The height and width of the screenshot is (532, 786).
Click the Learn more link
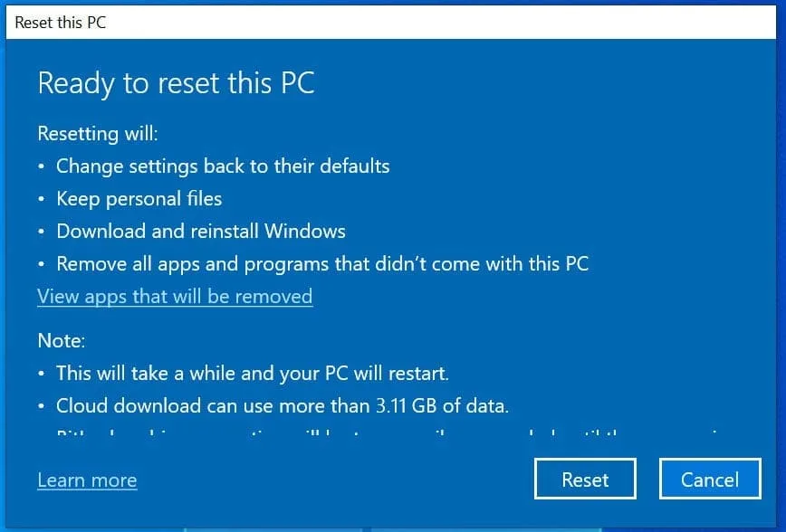(86, 480)
